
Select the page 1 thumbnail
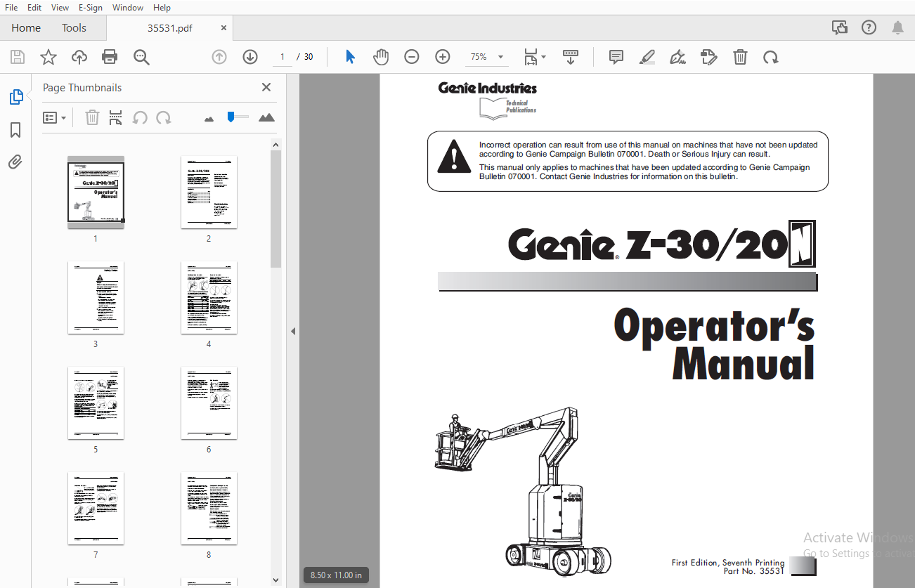(x=96, y=192)
